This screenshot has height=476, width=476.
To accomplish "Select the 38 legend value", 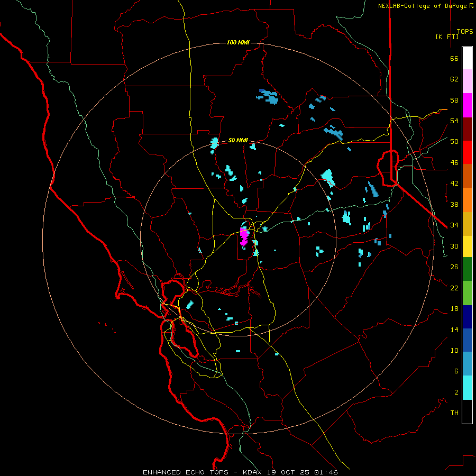I will pos(454,204).
